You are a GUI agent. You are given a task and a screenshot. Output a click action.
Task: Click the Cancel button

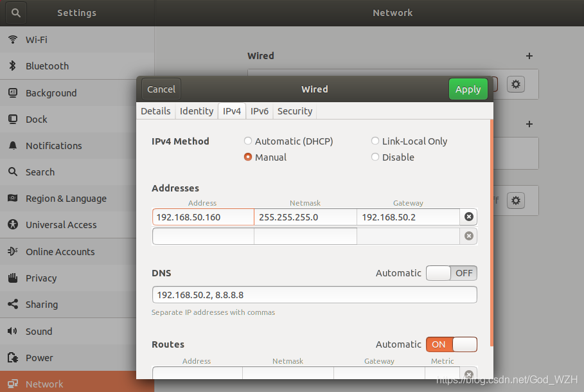pyautogui.click(x=161, y=89)
